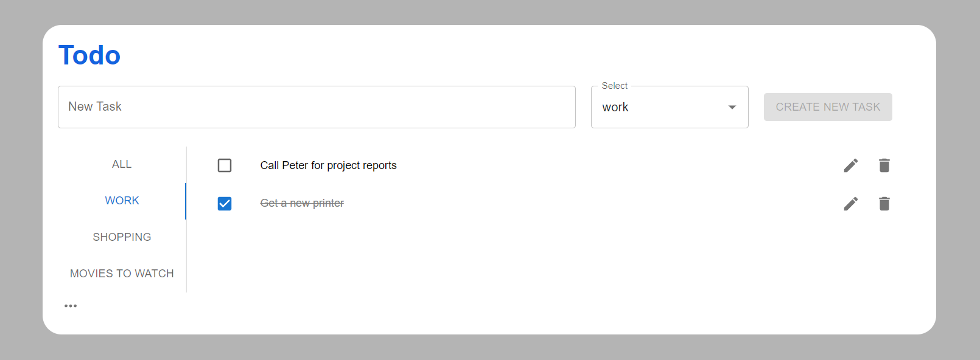The height and width of the screenshot is (360, 980).
Task: Edit the Get a new printer task
Action: click(x=851, y=204)
